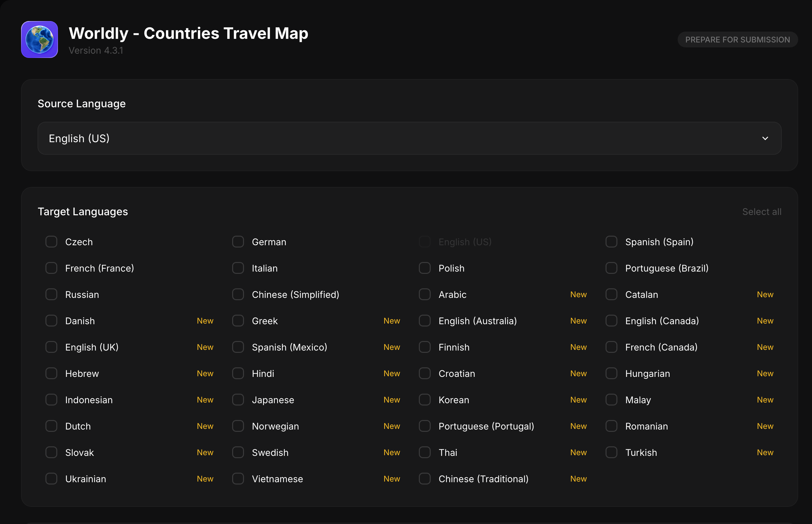Click the Worldly globe app icon
The height and width of the screenshot is (524, 812).
point(39,39)
